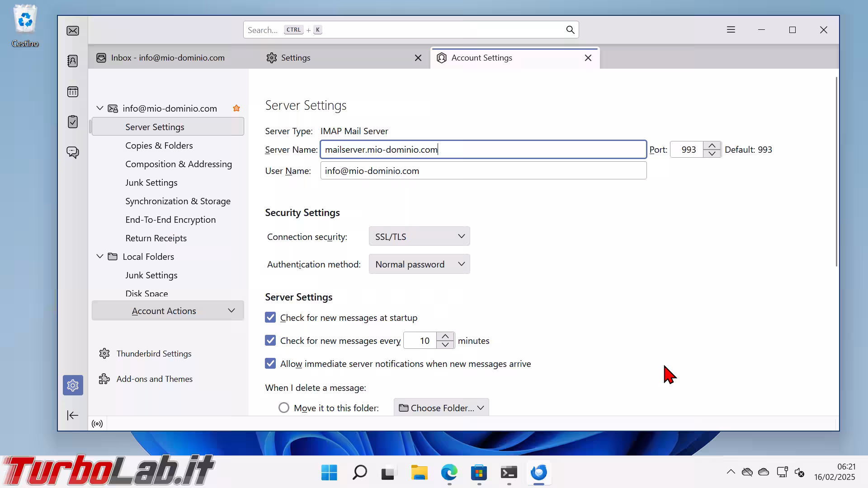
Task: Toggle Allow immediate server notifications checkbox
Action: click(x=270, y=364)
